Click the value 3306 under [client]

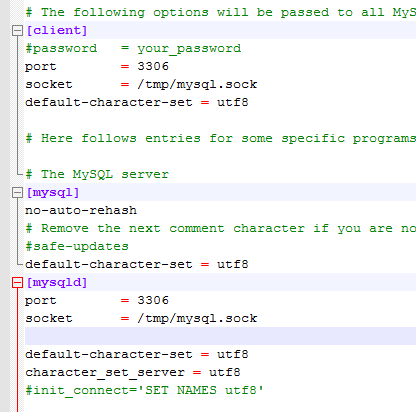point(153,66)
